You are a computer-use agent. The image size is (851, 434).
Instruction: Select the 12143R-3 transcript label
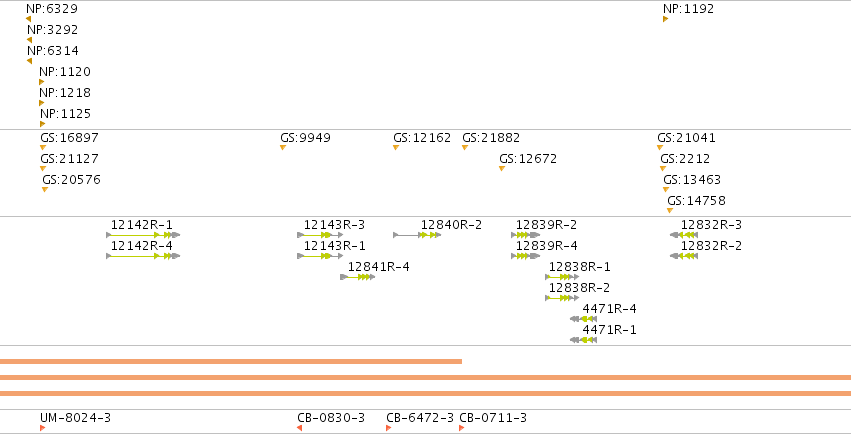(x=334, y=225)
